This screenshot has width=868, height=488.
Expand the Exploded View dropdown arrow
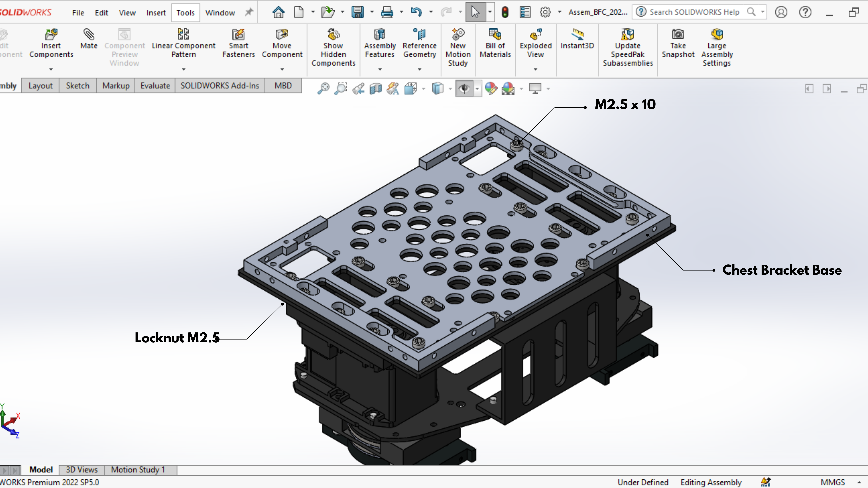pyautogui.click(x=535, y=69)
